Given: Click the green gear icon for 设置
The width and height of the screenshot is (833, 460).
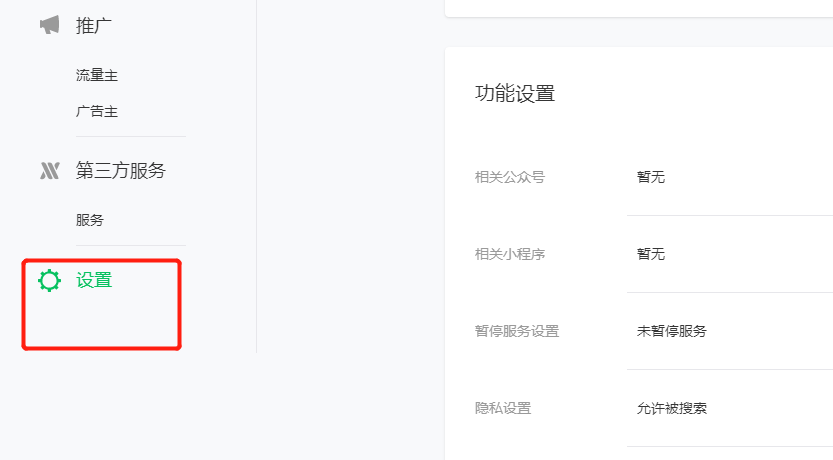Looking at the screenshot, I should 49,281.
